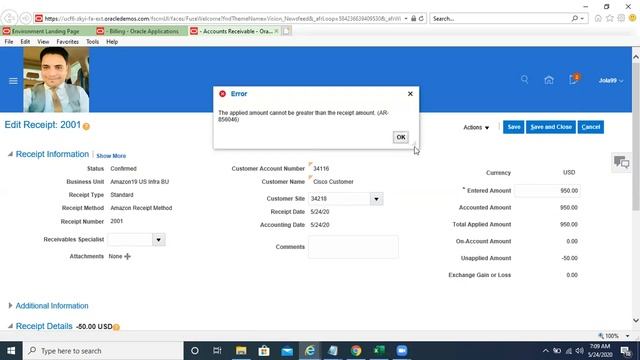Click the volume icon in system tray
640x360 pixels.
(579, 351)
